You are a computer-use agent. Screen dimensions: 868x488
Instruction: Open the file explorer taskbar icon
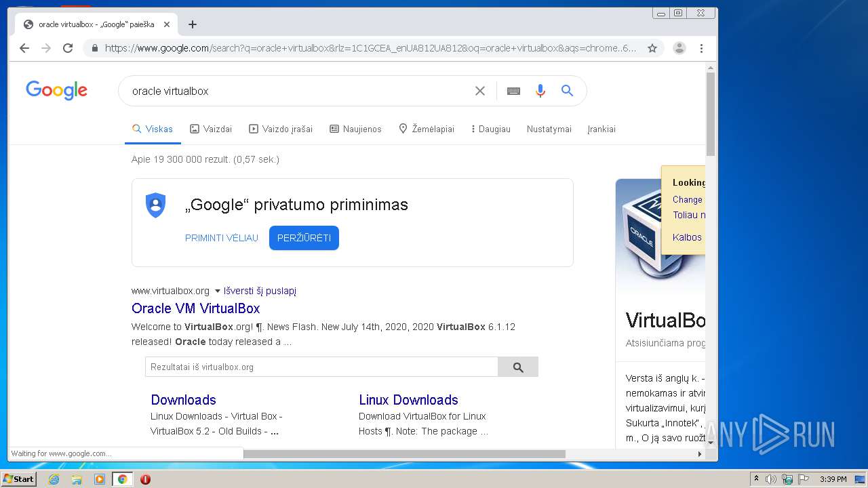(x=77, y=479)
